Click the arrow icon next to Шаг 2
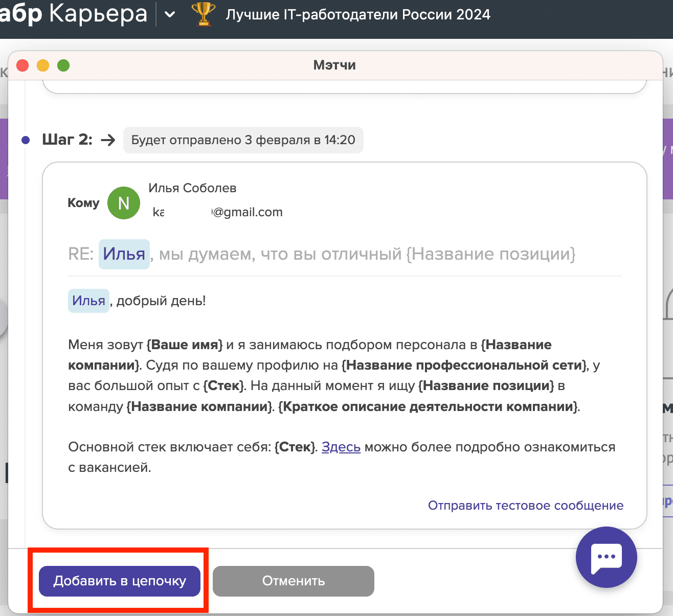This screenshot has width=673, height=616. coord(108,140)
